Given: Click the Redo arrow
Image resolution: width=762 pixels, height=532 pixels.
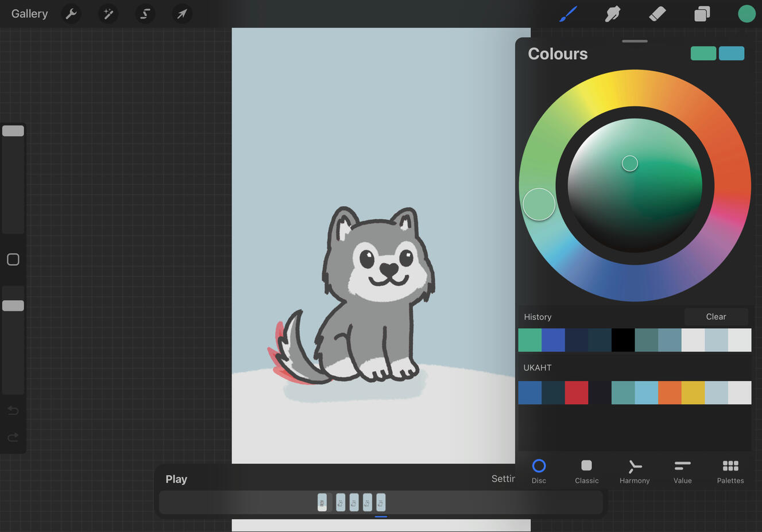Looking at the screenshot, I should pyautogui.click(x=13, y=438).
